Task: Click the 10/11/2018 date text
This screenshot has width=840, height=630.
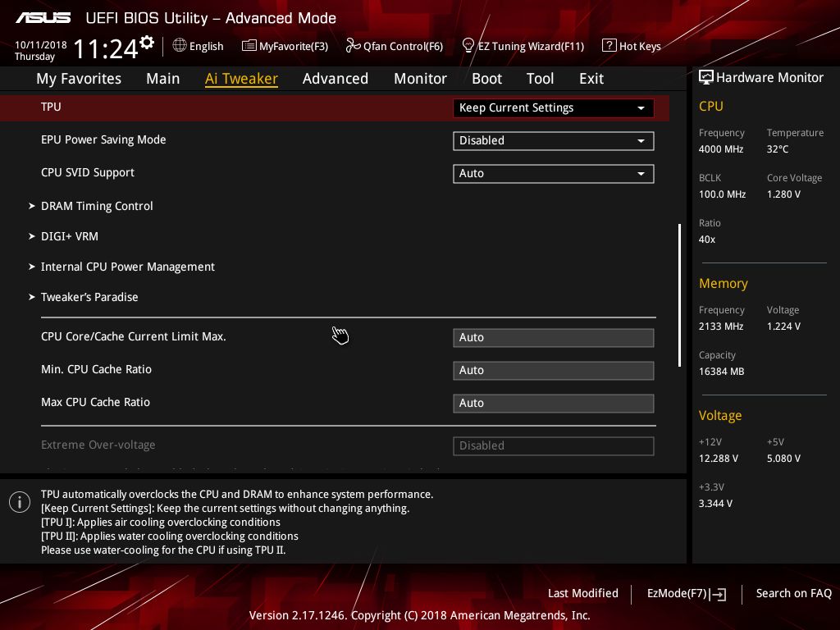Action: [41, 45]
